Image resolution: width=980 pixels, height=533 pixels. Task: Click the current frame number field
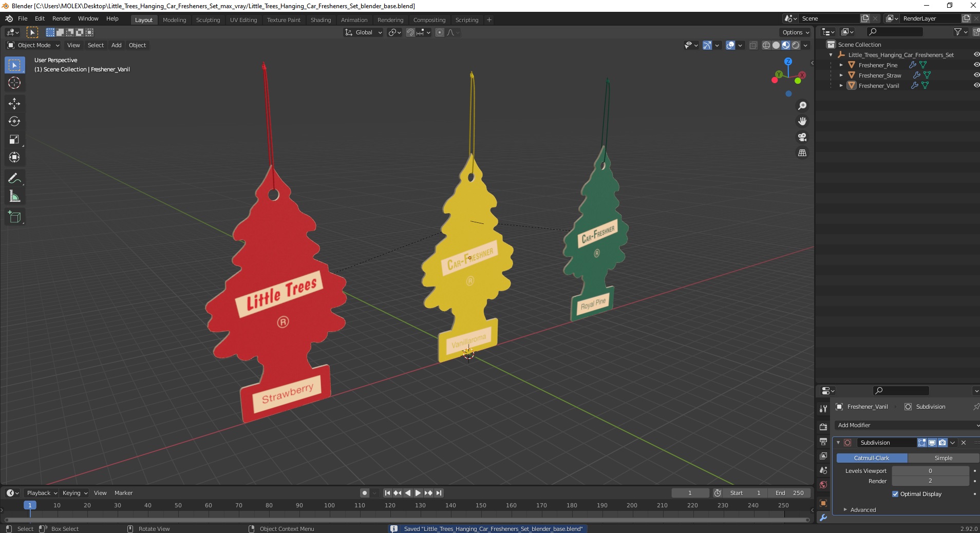[690, 493]
